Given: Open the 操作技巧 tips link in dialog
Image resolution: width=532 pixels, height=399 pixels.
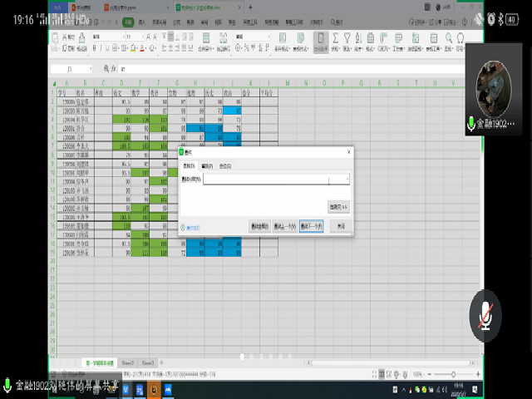Looking at the screenshot, I should click(191, 227).
